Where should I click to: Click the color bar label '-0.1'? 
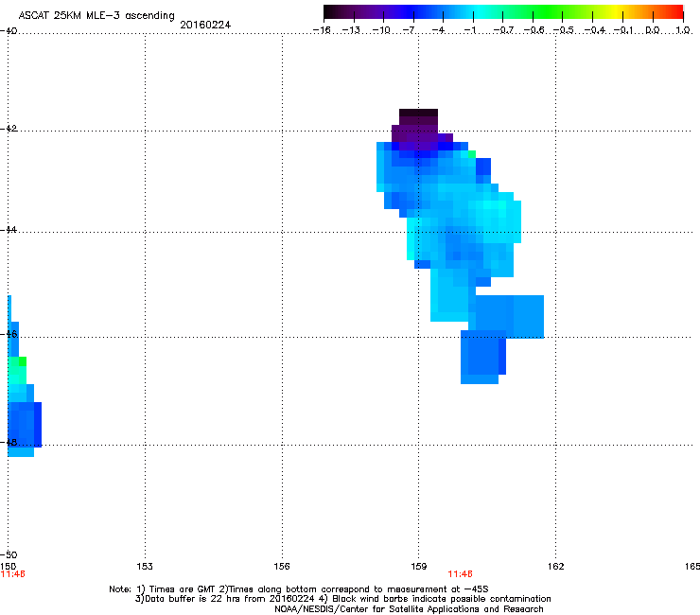[x=623, y=30]
